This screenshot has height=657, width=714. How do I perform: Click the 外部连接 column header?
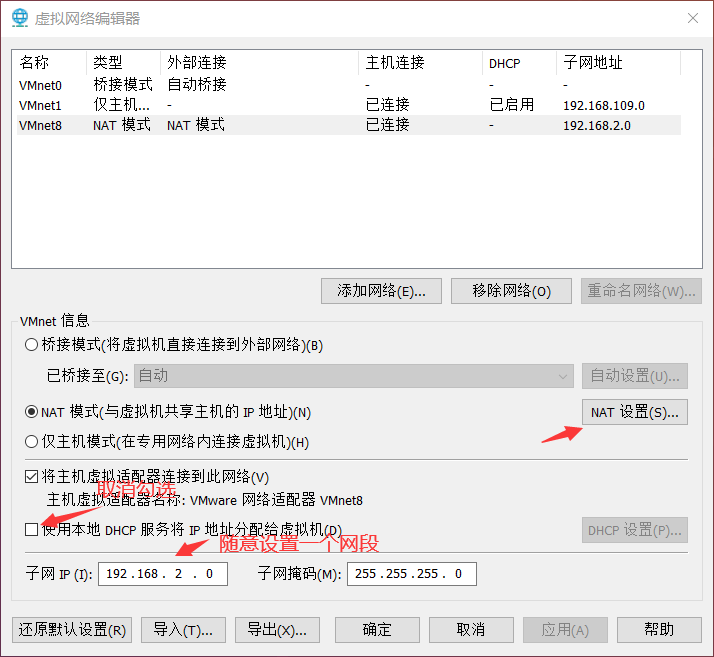coord(260,62)
